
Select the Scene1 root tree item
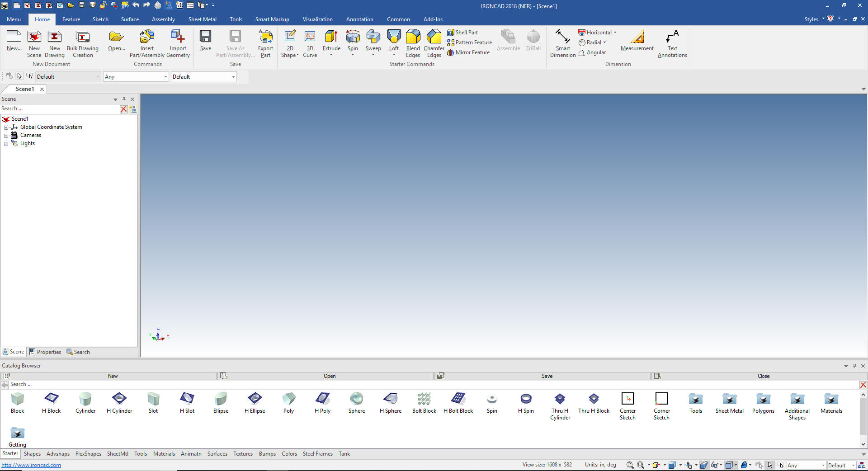[20, 119]
